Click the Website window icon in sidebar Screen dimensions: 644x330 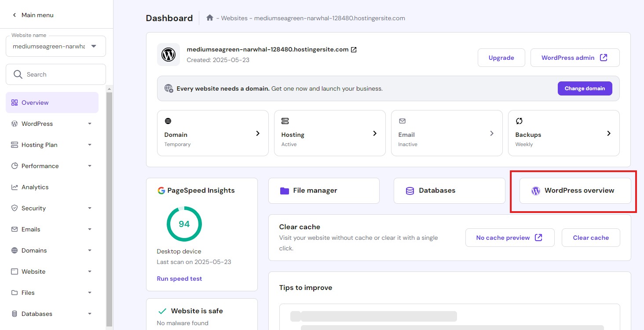point(14,271)
